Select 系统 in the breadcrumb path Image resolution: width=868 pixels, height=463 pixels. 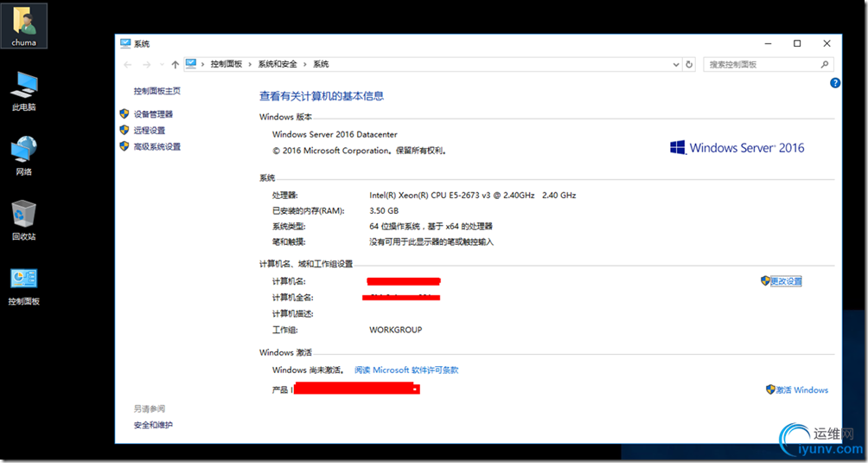321,64
